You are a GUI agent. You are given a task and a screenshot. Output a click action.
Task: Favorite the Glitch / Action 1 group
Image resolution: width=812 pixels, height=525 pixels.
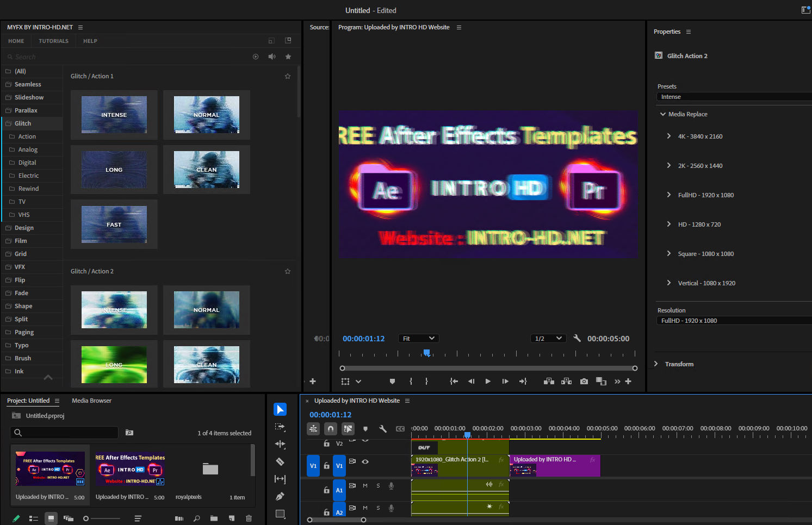[288, 76]
